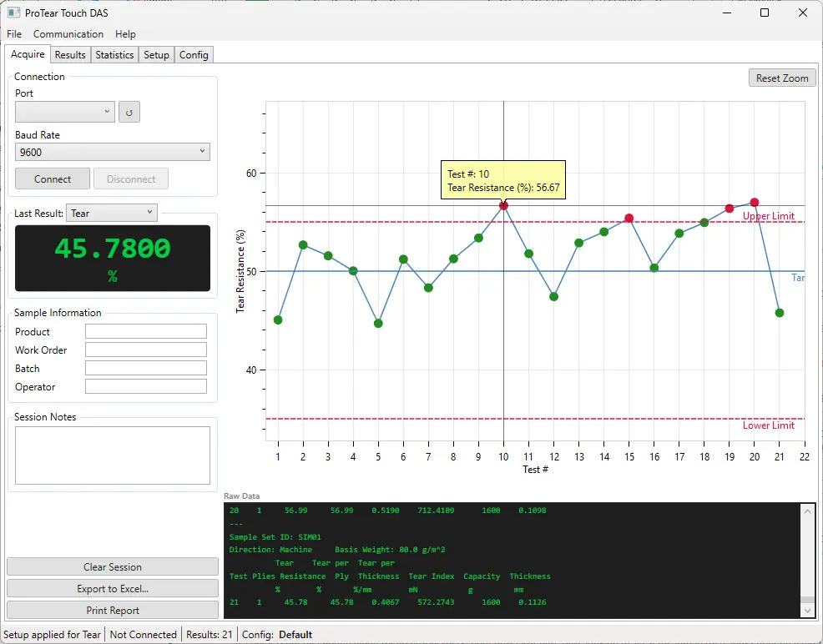Click the 45.7800 last result display
Screen dimensions: 823x644
[113, 258]
